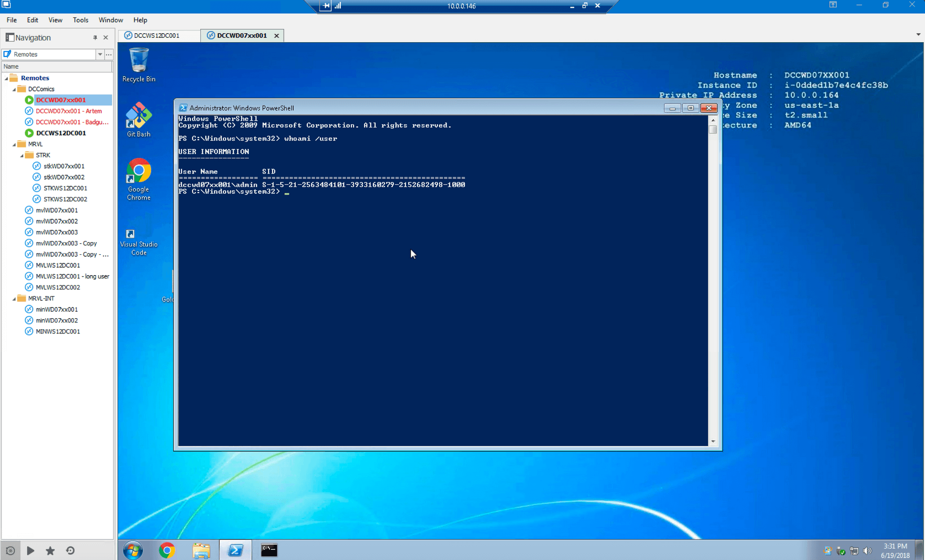Click on MVLWS12DC001 remote entry
Screen dimensions: 925x560
[58, 265]
